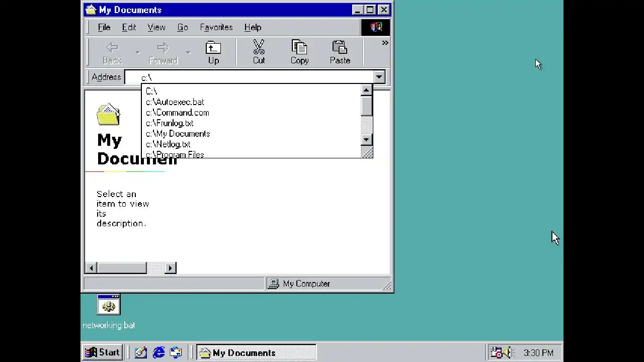This screenshot has width=644, height=362.
Task: Grab the suggestion list resize grip
Action: coord(367,152)
